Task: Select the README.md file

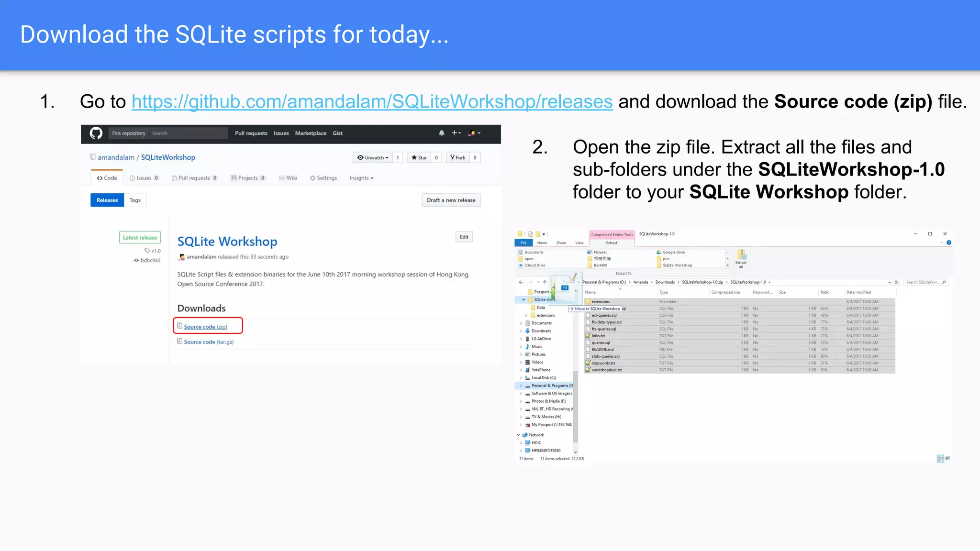Action: 740,350
